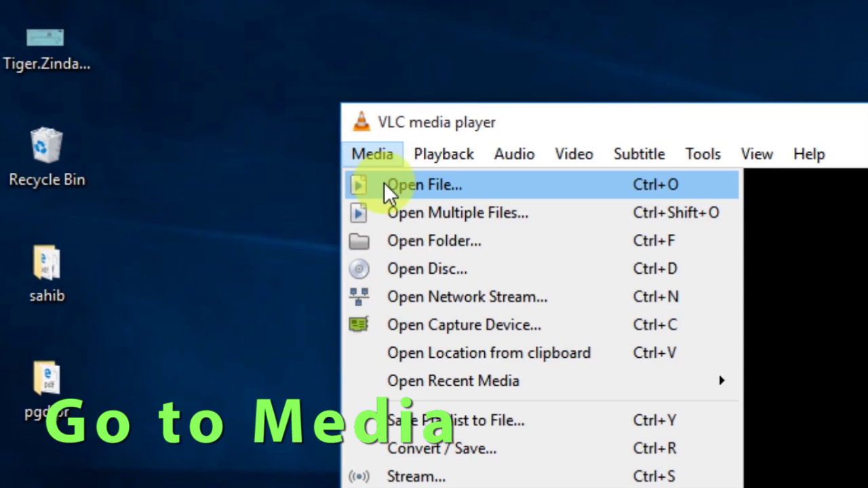Click the disc icon beside Open Disc
Screen dimensions: 868x488
pyautogui.click(x=359, y=269)
